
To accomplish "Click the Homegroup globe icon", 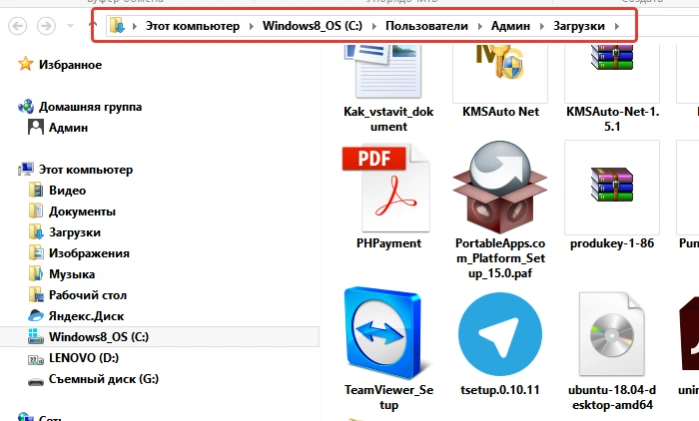I will (x=26, y=107).
